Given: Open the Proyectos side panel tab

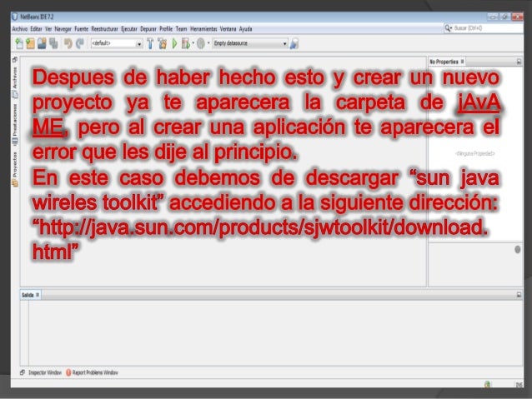Looking at the screenshot, I should [x=15, y=169].
